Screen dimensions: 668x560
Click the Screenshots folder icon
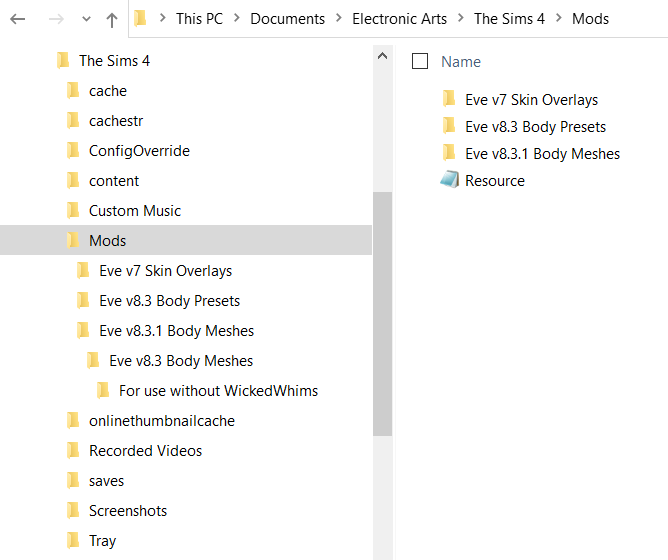pos(73,510)
